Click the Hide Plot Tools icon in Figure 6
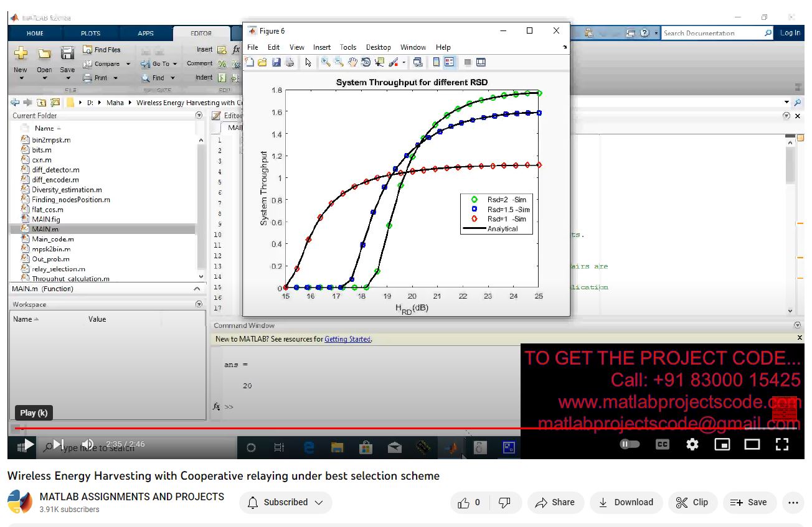The height and width of the screenshot is (527, 812). (x=468, y=62)
